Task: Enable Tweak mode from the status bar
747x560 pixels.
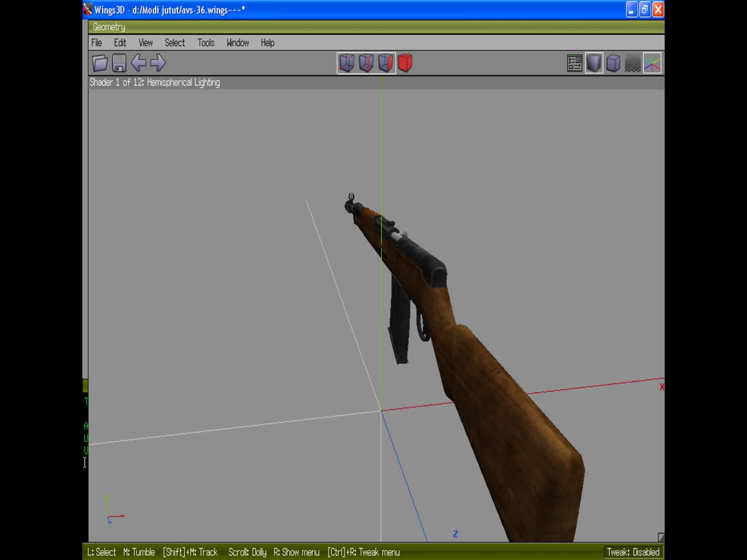Action: pos(633,552)
